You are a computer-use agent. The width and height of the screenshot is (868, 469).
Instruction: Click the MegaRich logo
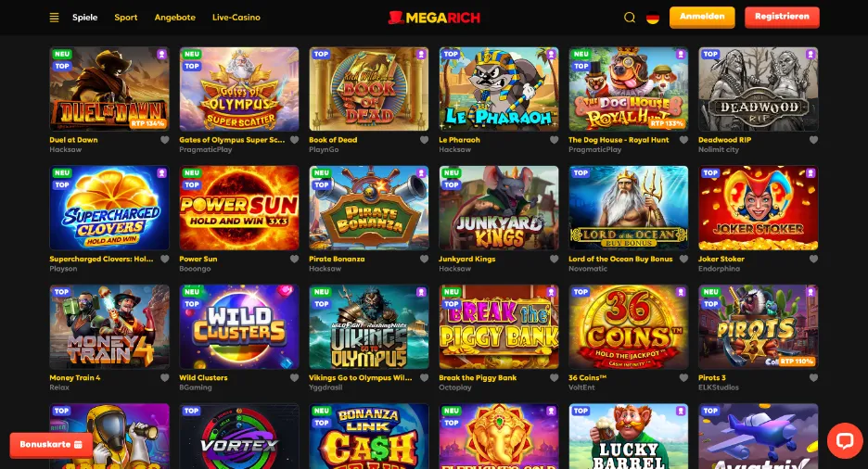[x=434, y=18]
